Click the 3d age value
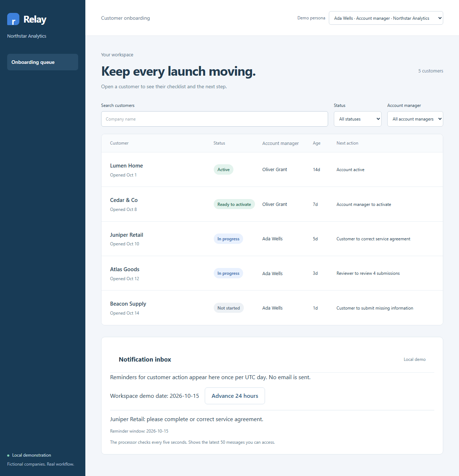 pos(315,273)
